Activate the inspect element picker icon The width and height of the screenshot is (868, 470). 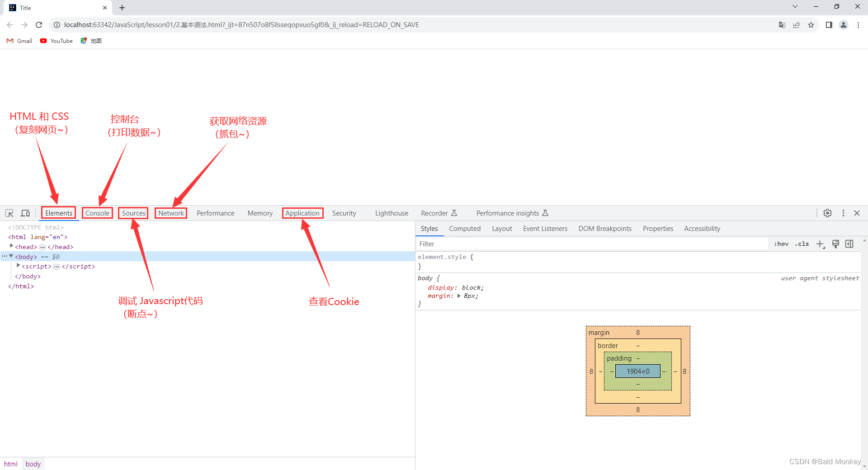click(9, 213)
